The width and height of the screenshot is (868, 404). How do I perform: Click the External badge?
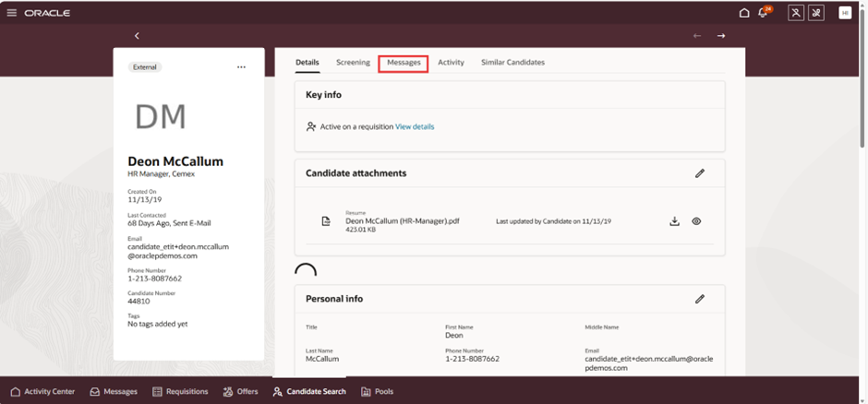[x=145, y=67]
